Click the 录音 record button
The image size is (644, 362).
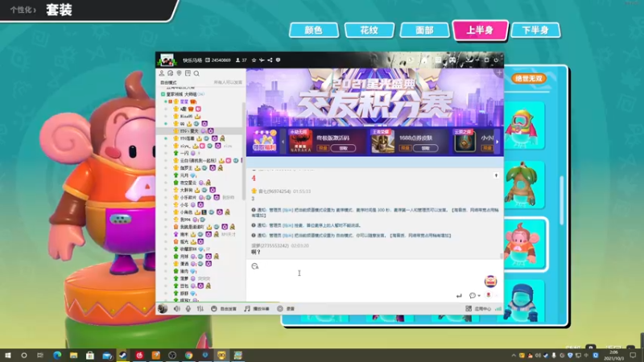[x=286, y=309]
